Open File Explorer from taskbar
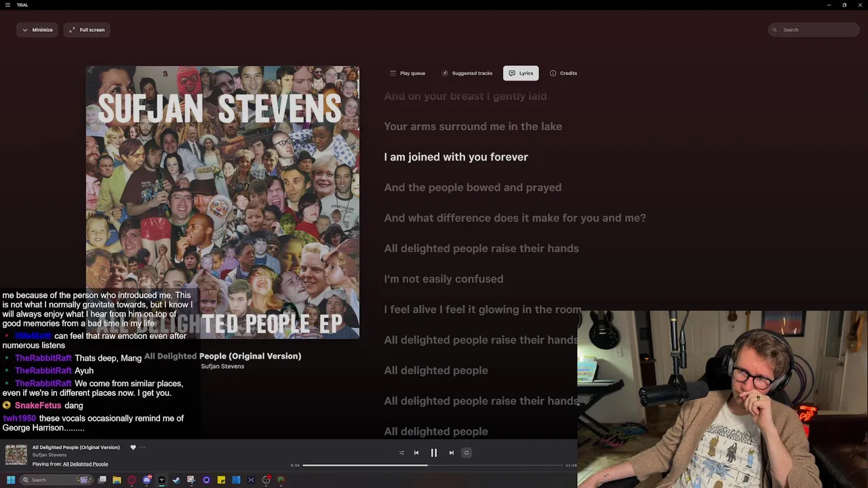The width and height of the screenshot is (868, 488). point(117,480)
